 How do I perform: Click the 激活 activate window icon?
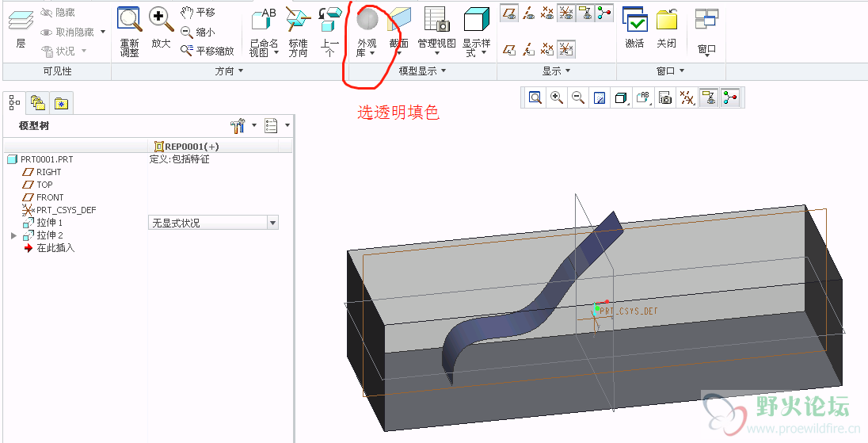(635, 19)
